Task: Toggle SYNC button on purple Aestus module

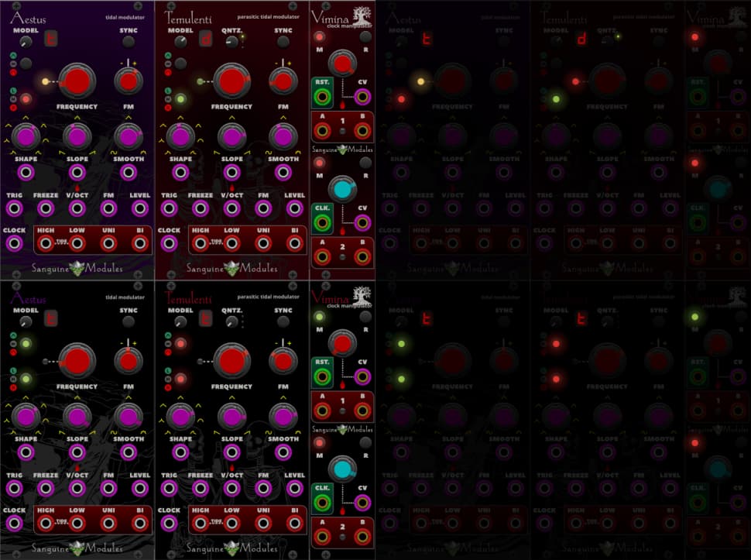Action: 129,42
